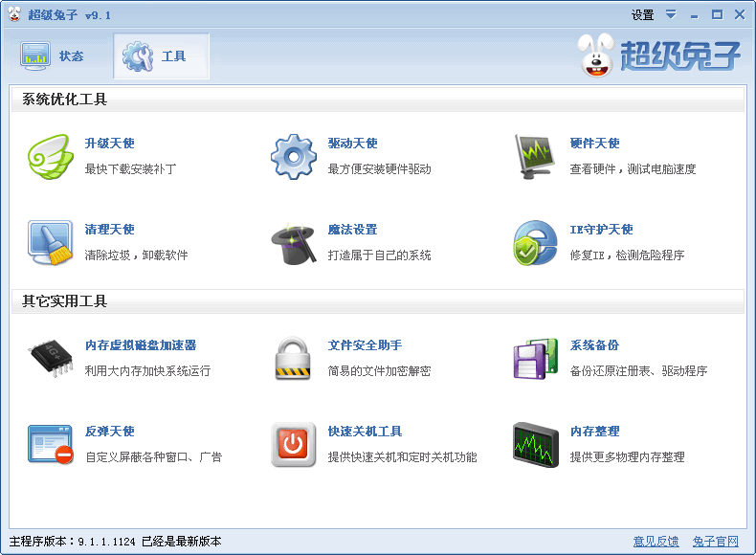Open the 清理天使 title link

pos(109,230)
